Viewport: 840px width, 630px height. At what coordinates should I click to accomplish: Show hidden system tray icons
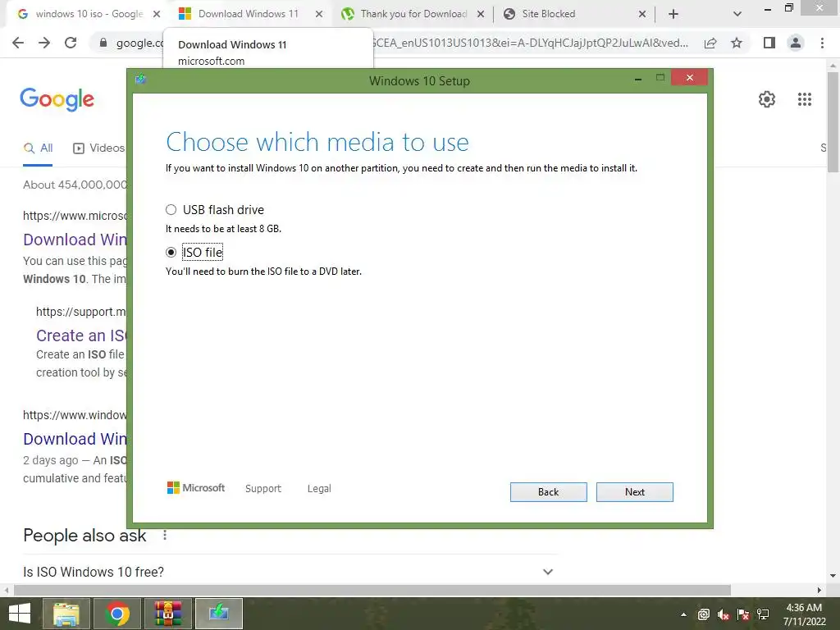click(683, 614)
